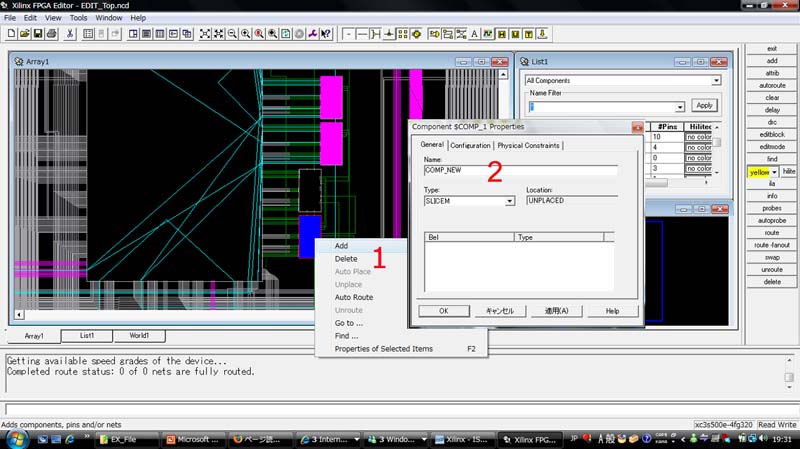The height and width of the screenshot is (449, 800).
Task: Open the View menu
Action: click(x=53, y=18)
